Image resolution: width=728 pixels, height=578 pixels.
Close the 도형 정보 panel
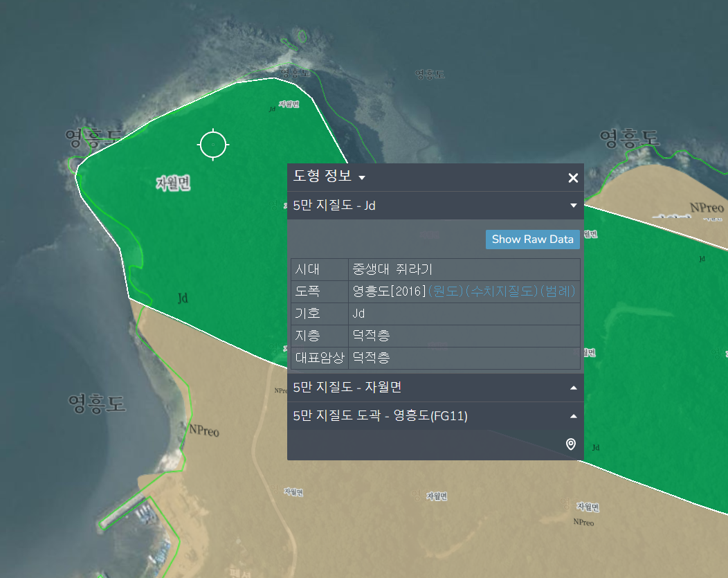(x=573, y=178)
